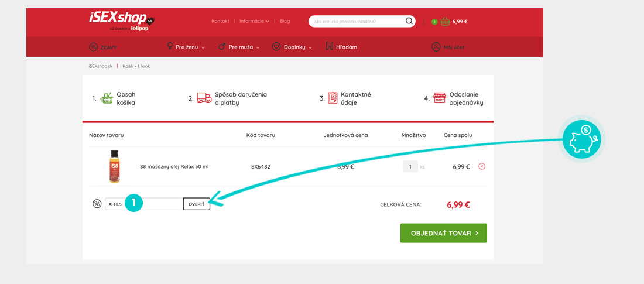Click the search magnifier icon
The width and height of the screenshot is (644, 284).
[x=409, y=22]
